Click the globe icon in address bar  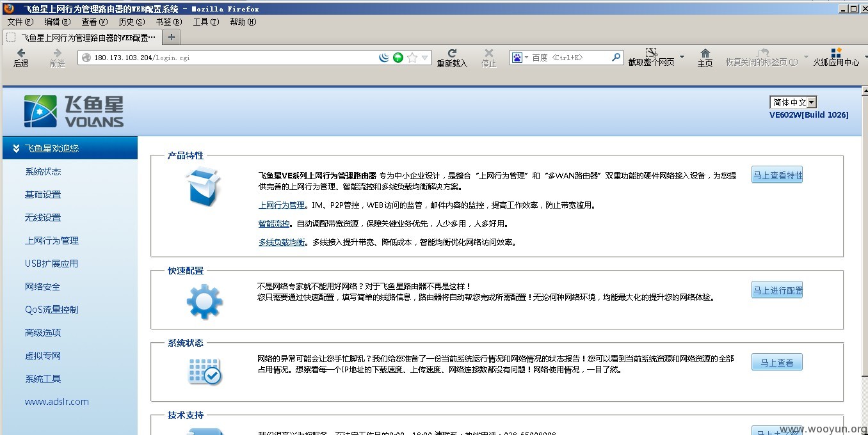(x=86, y=58)
